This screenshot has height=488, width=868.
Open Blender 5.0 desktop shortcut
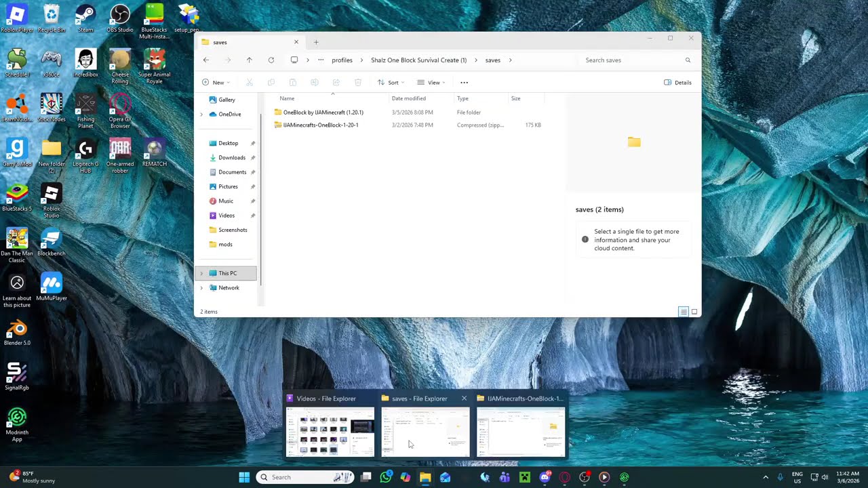17,332
